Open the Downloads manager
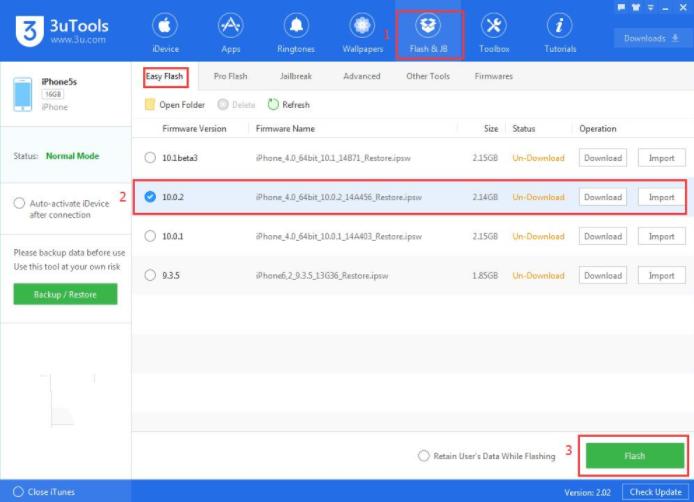The width and height of the screenshot is (694, 502). click(651, 38)
